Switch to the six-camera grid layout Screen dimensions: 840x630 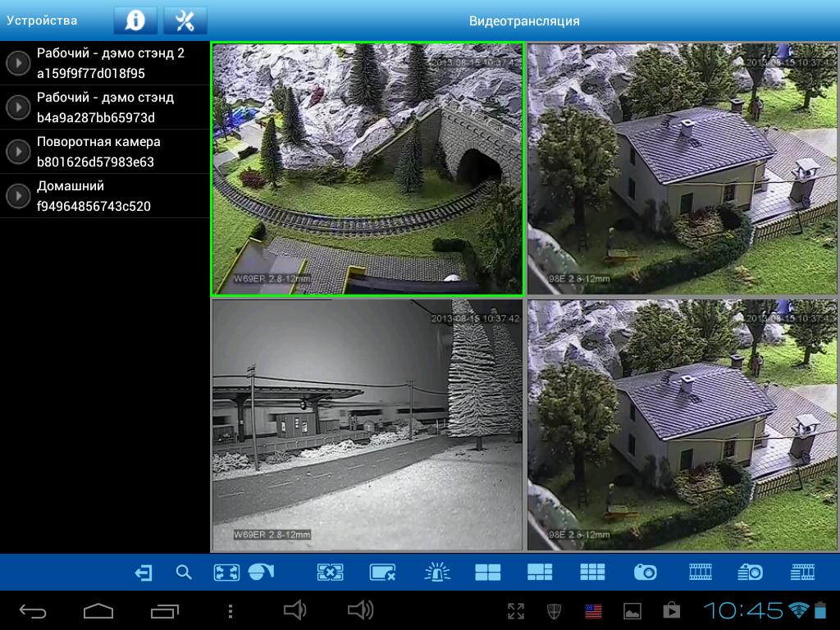[540, 573]
